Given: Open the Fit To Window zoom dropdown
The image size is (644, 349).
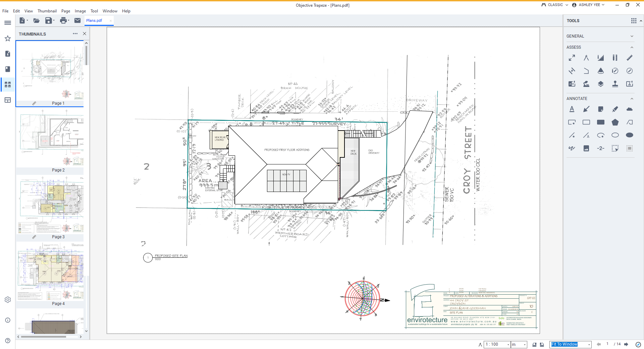Looking at the screenshot, I should [x=589, y=345].
